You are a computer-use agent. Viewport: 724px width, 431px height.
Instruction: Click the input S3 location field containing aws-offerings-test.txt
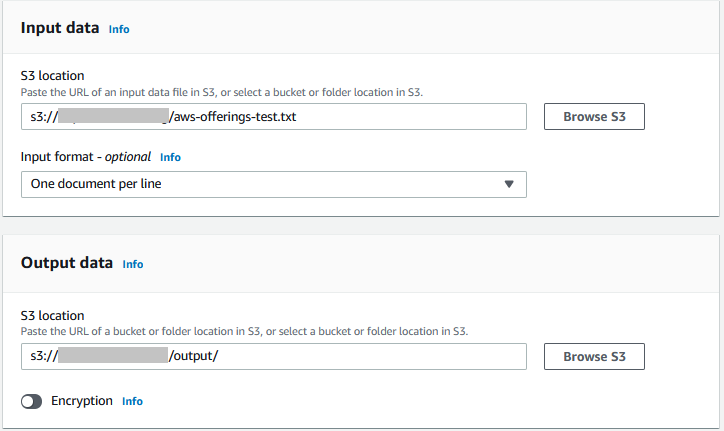tap(273, 117)
